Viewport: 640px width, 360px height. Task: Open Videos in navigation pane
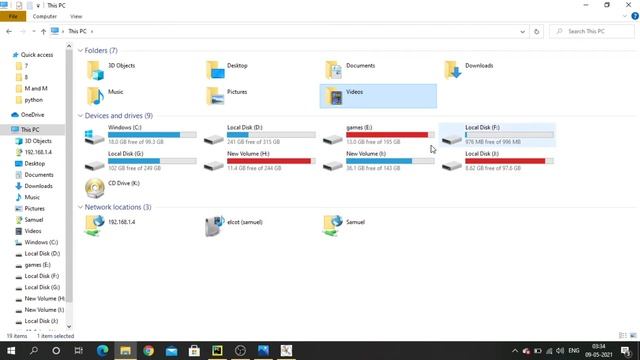(33, 231)
